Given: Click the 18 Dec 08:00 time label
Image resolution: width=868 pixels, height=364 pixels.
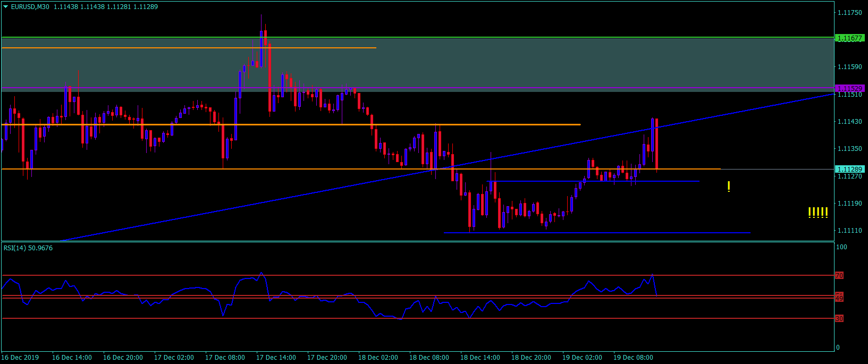Looking at the screenshot, I should coord(429,358).
